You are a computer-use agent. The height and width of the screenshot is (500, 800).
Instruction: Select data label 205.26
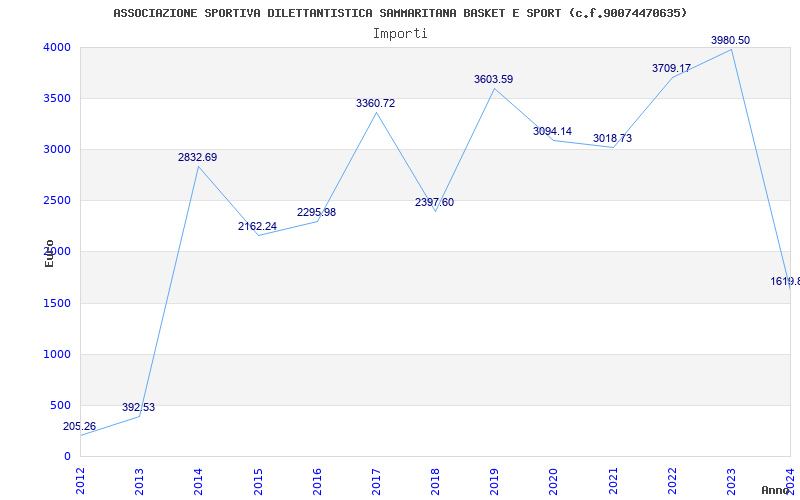click(x=79, y=427)
